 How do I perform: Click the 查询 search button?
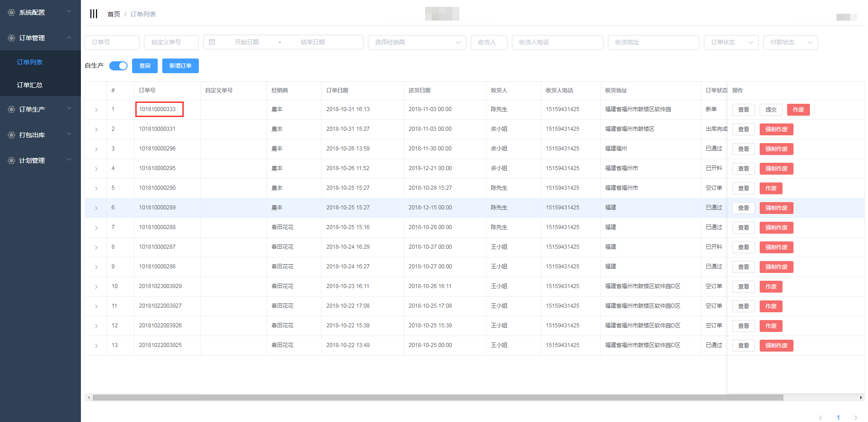(x=145, y=66)
